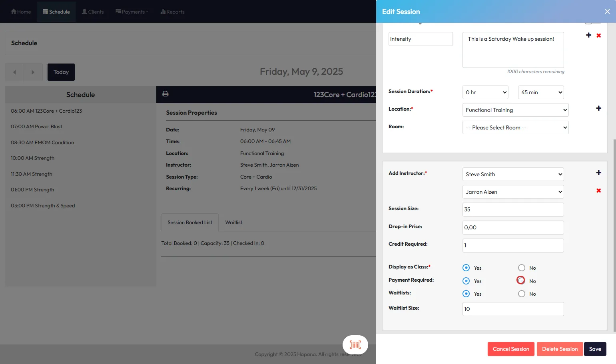Open the 45 min duration dropdown
This screenshot has width=616, height=364.
540,92
